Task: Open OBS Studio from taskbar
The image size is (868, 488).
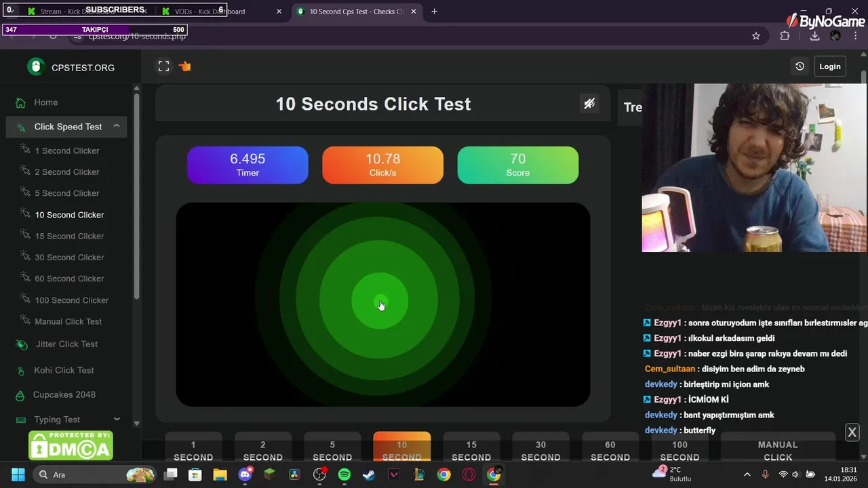Action: point(319,474)
